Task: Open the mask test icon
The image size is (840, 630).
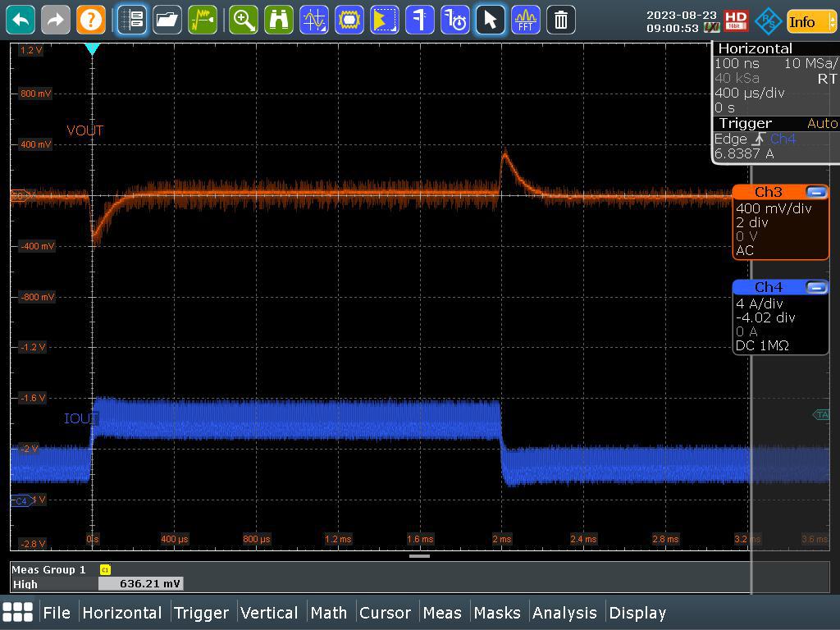Action: coord(349,20)
